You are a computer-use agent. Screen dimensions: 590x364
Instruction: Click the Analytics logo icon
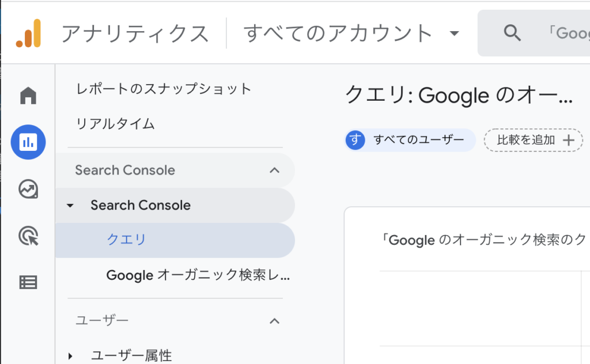[x=29, y=33]
